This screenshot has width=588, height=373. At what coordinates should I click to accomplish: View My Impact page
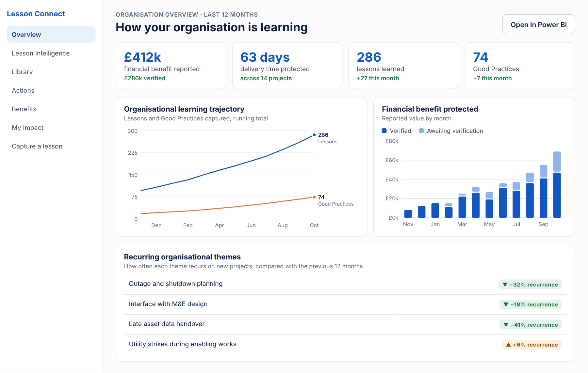[51, 128]
